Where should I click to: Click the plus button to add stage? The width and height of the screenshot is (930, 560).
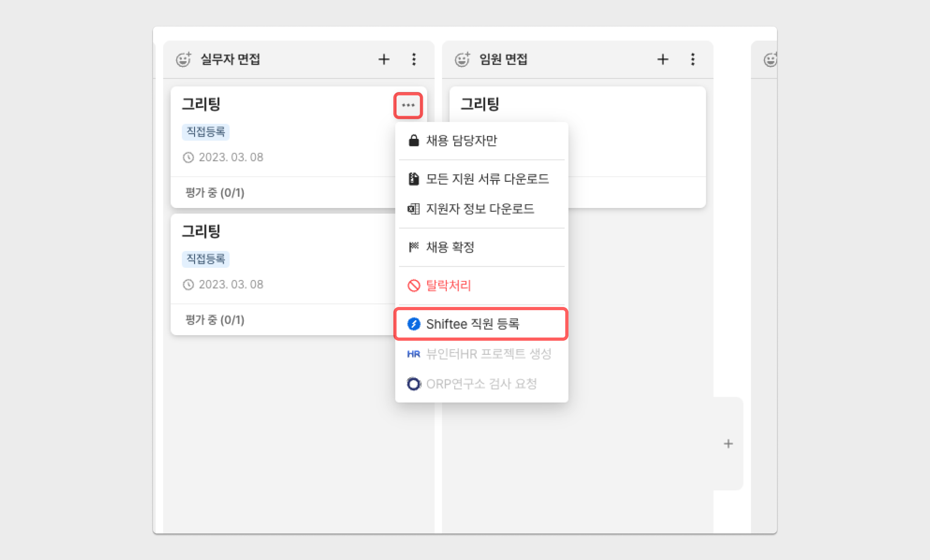coord(728,444)
